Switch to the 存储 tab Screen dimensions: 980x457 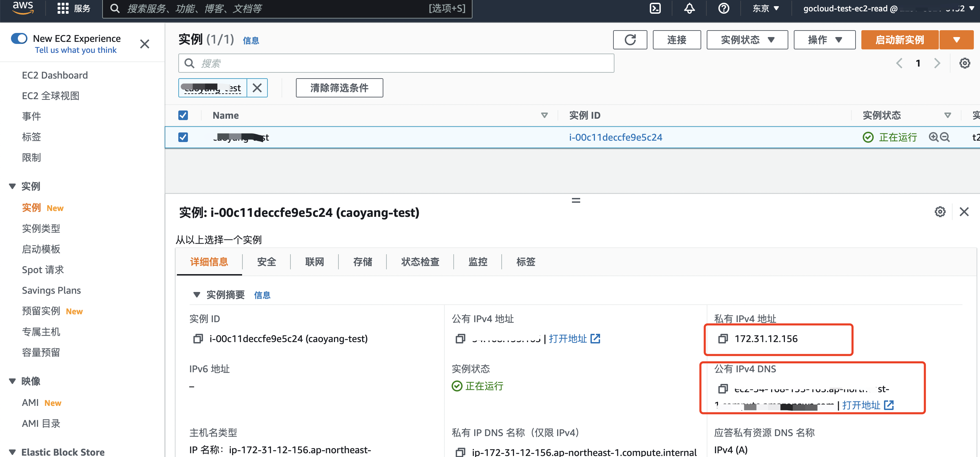coord(362,262)
